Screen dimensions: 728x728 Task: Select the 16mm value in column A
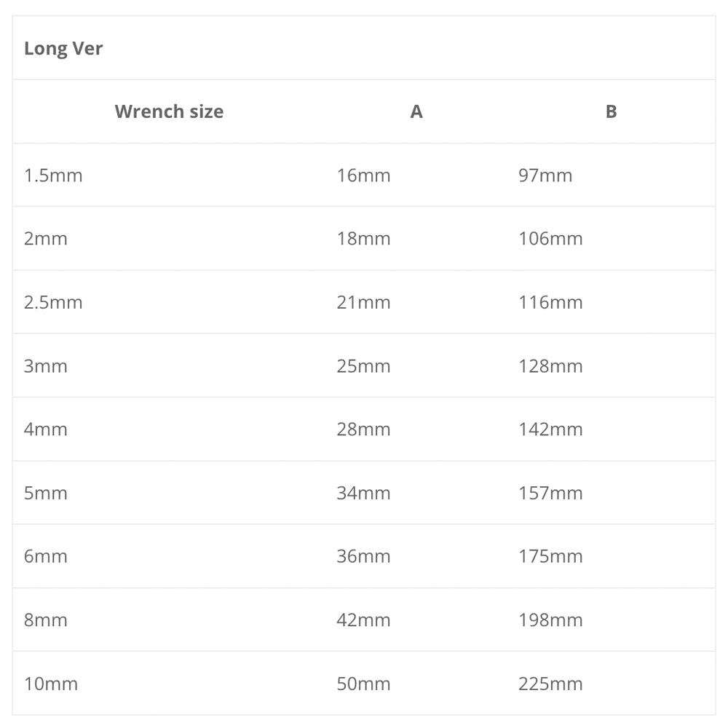[363, 175]
